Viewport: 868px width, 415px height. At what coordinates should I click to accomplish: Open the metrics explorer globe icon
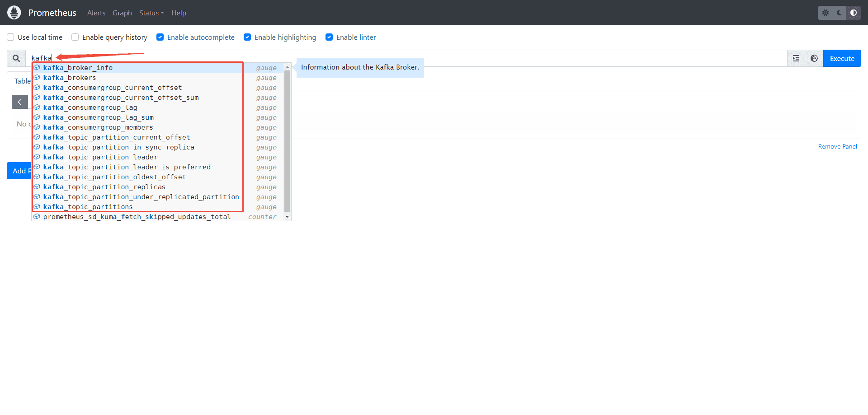[x=814, y=58]
